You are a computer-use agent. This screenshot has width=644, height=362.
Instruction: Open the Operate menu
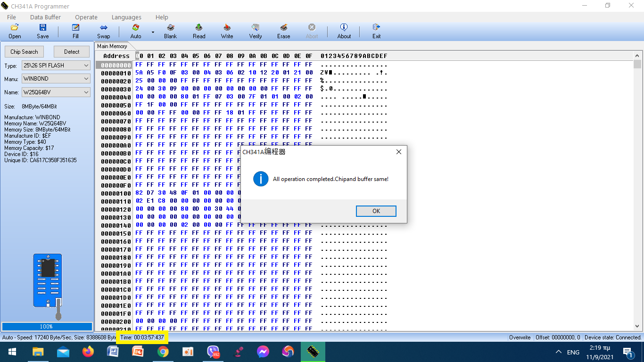86,17
